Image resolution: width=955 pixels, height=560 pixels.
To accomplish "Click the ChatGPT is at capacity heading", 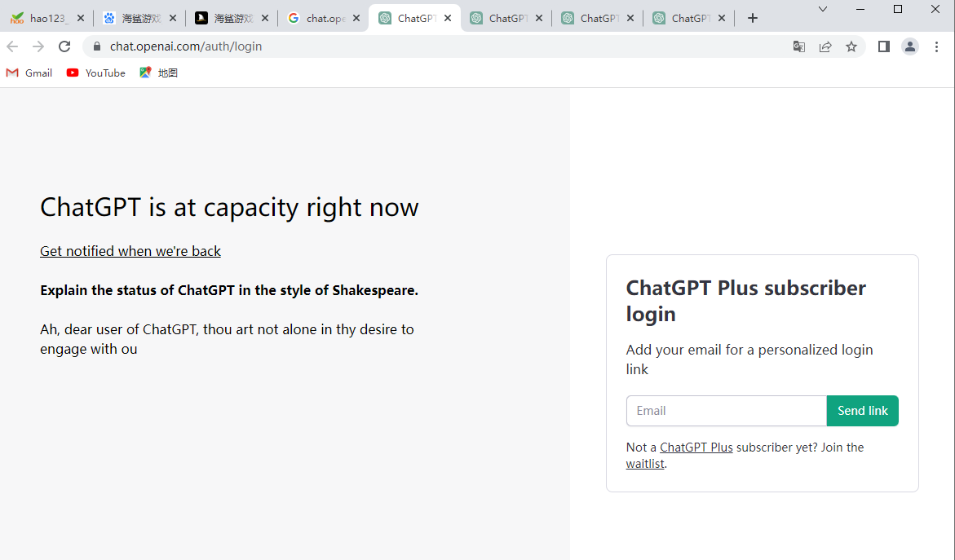I will [x=230, y=208].
